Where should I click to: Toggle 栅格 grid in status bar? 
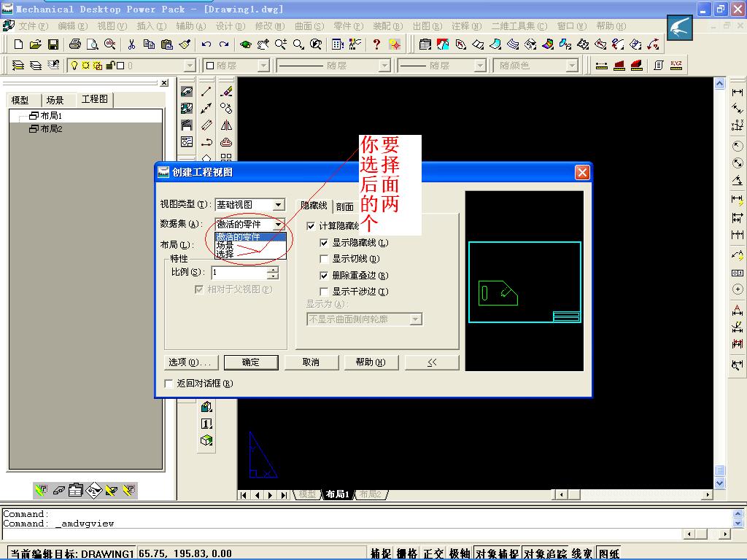coord(407,553)
